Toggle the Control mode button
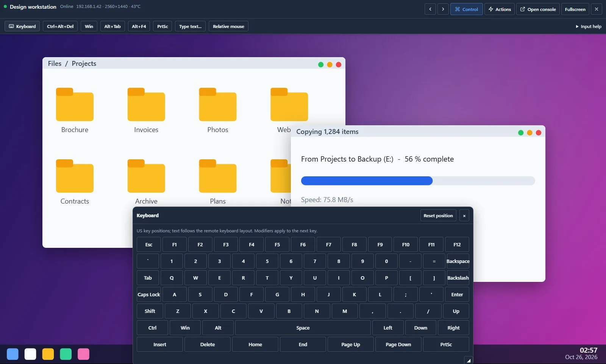This screenshot has width=606, height=364. 467,9
